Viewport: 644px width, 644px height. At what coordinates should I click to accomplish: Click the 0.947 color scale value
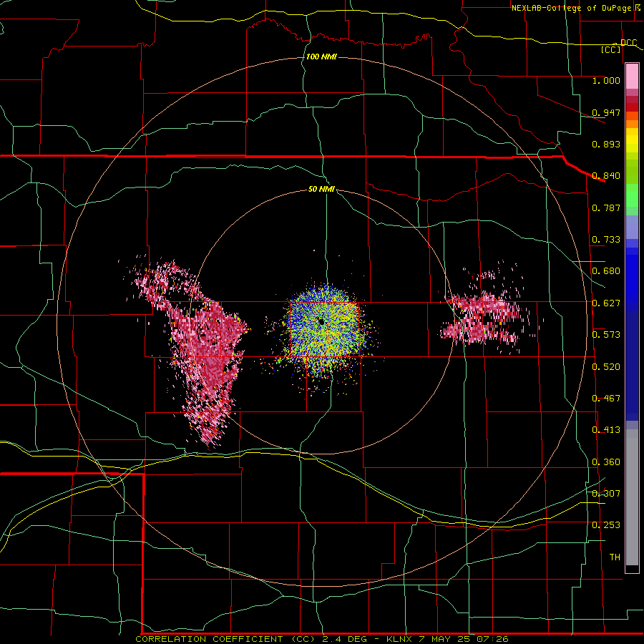[606, 112]
